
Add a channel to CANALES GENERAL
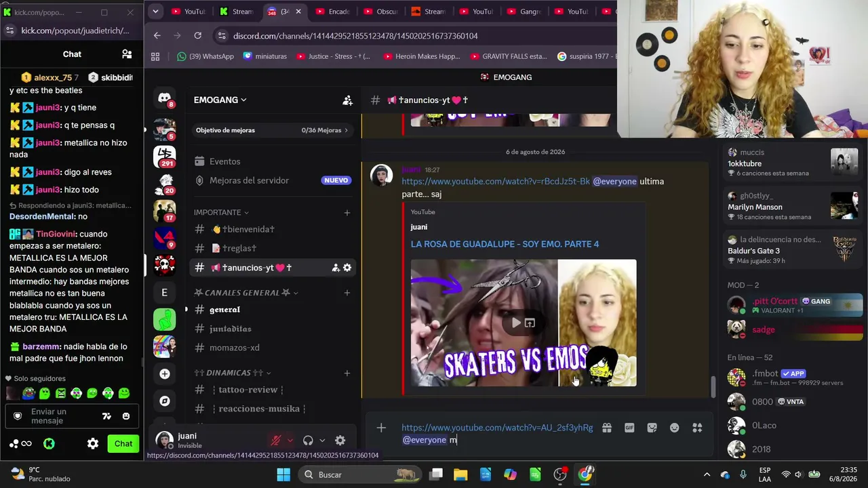(x=347, y=293)
